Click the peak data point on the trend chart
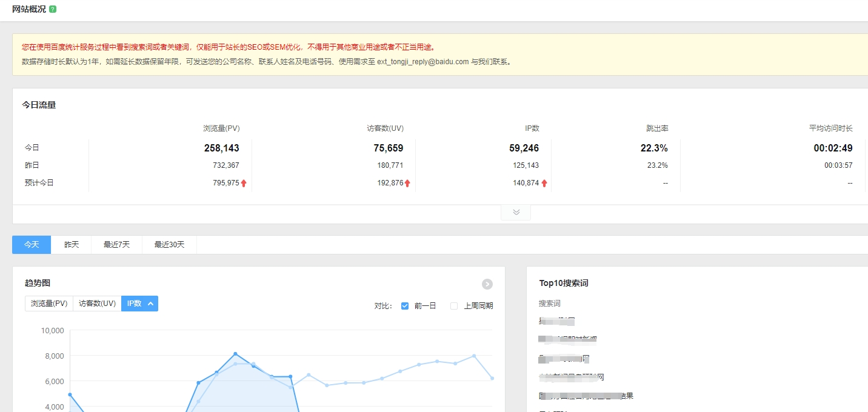This screenshot has width=868, height=412. click(236, 352)
